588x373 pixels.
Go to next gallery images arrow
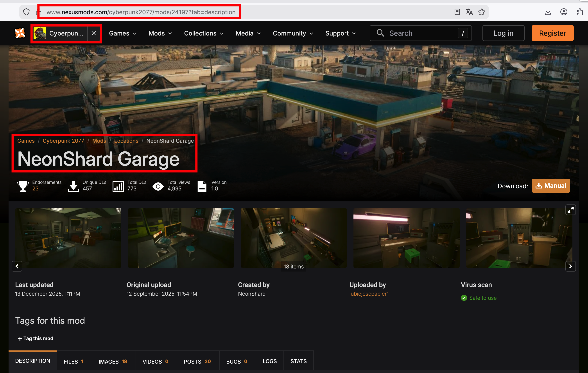(570, 266)
